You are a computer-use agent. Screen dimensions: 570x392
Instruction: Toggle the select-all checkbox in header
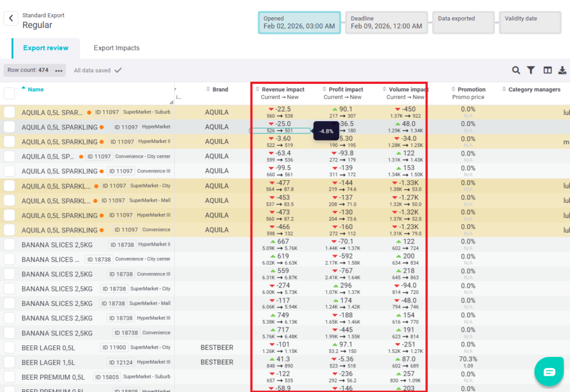click(x=9, y=93)
